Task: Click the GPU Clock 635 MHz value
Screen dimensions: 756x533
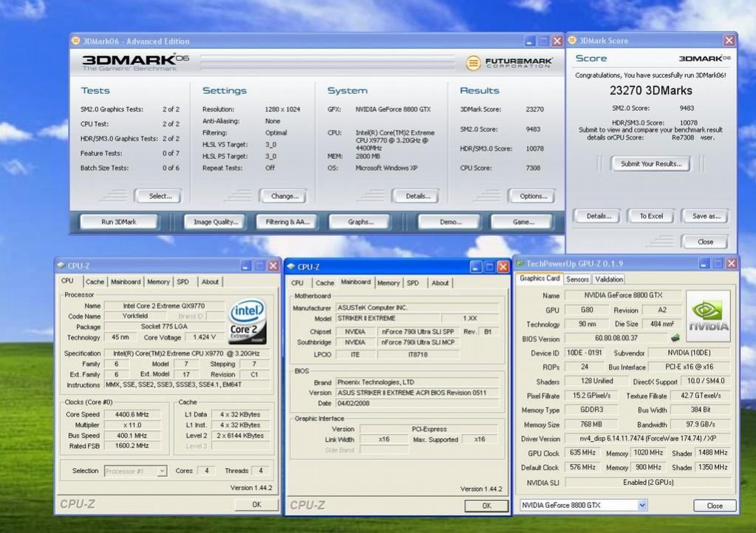Action: [x=582, y=453]
